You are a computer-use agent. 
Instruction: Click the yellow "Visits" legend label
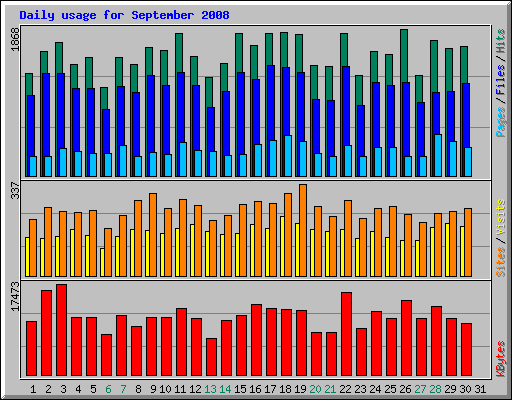click(501, 217)
